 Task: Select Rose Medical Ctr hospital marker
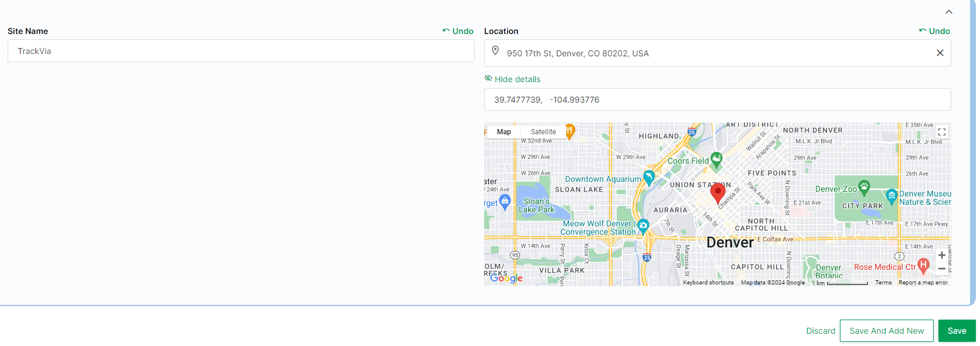924,266
